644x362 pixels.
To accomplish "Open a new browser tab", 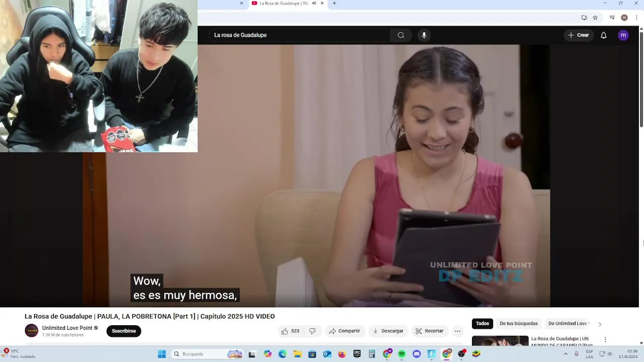I will pos(334,3).
